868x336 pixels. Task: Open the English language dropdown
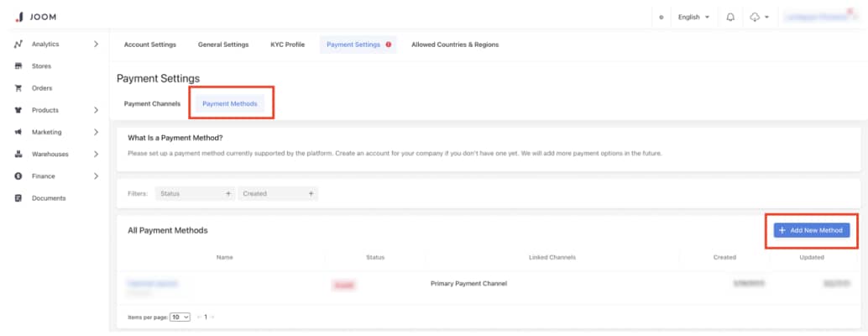(693, 17)
